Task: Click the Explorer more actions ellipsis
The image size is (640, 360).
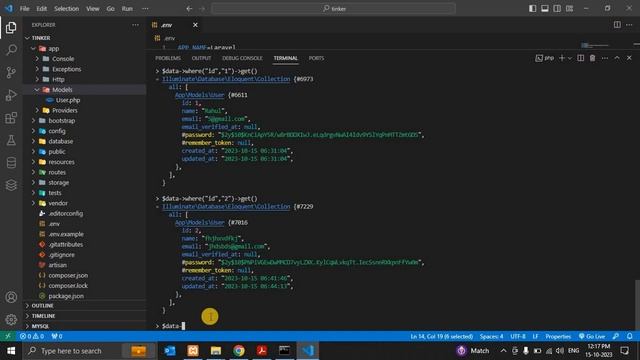Action: pyautogui.click(x=135, y=25)
